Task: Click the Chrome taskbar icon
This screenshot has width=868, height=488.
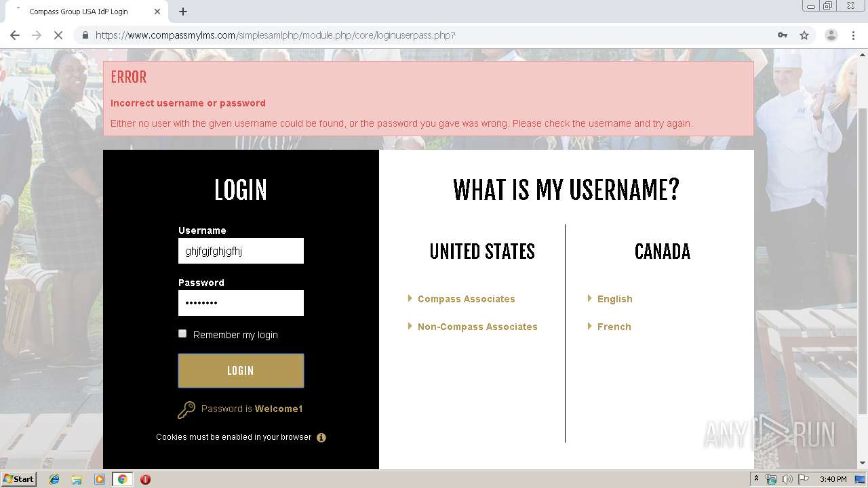Action: (x=122, y=479)
